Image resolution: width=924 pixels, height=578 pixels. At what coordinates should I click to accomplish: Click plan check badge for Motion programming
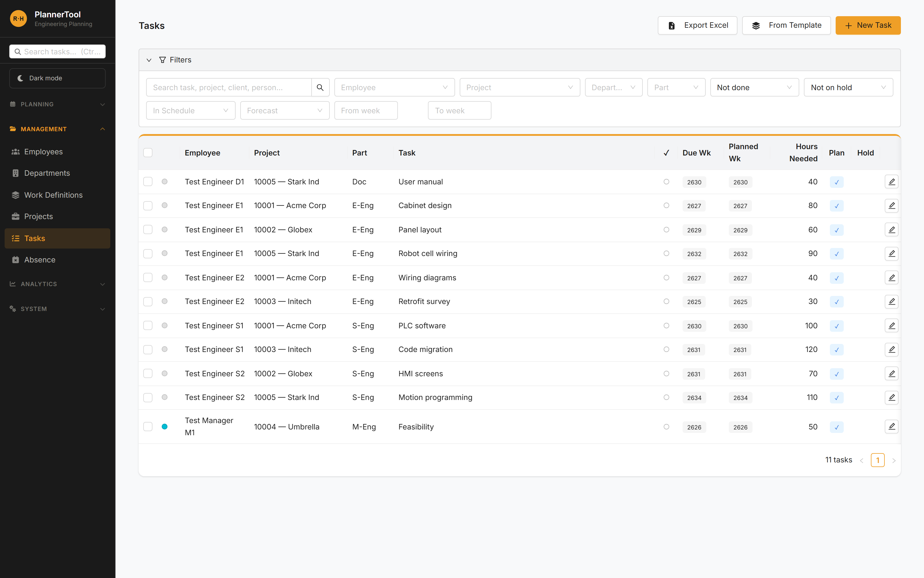836,398
